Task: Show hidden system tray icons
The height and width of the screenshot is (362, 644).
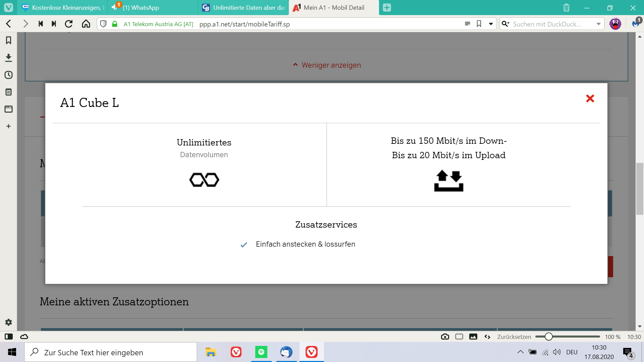Action: tap(520, 352)
